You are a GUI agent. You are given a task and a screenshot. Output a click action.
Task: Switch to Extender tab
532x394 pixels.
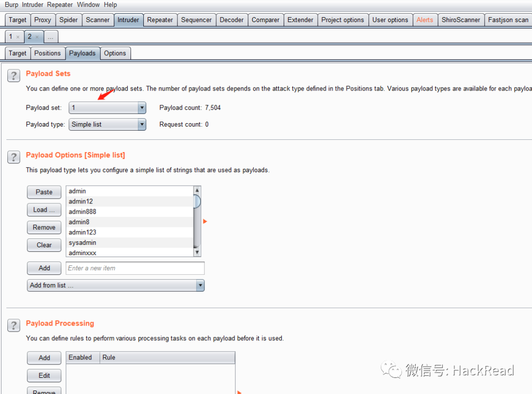pos(300,20)
